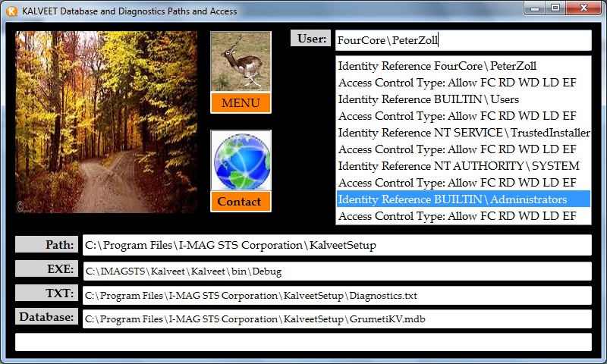This screenshot has width=607, height=364.
Task: Close the KALVEET window
Action: [x=583, y=8]
